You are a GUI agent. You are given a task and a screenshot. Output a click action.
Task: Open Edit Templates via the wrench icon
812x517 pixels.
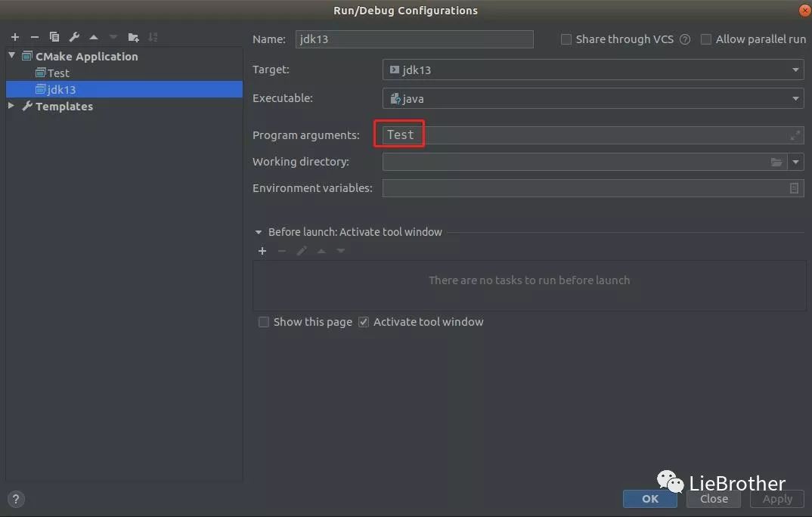[74, 37]
